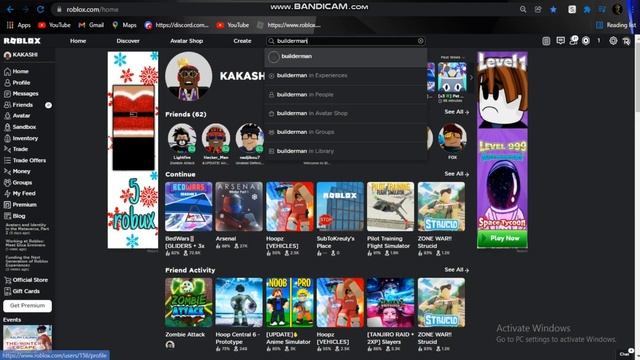Click the Home tab in the top navigation

point(78,41)
